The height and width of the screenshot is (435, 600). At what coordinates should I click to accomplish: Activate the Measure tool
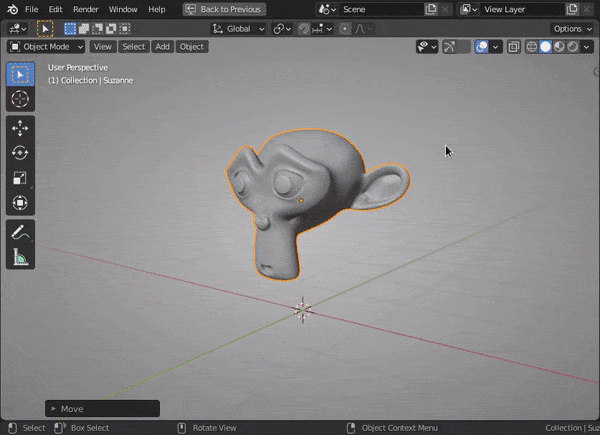tap(20, 257)
